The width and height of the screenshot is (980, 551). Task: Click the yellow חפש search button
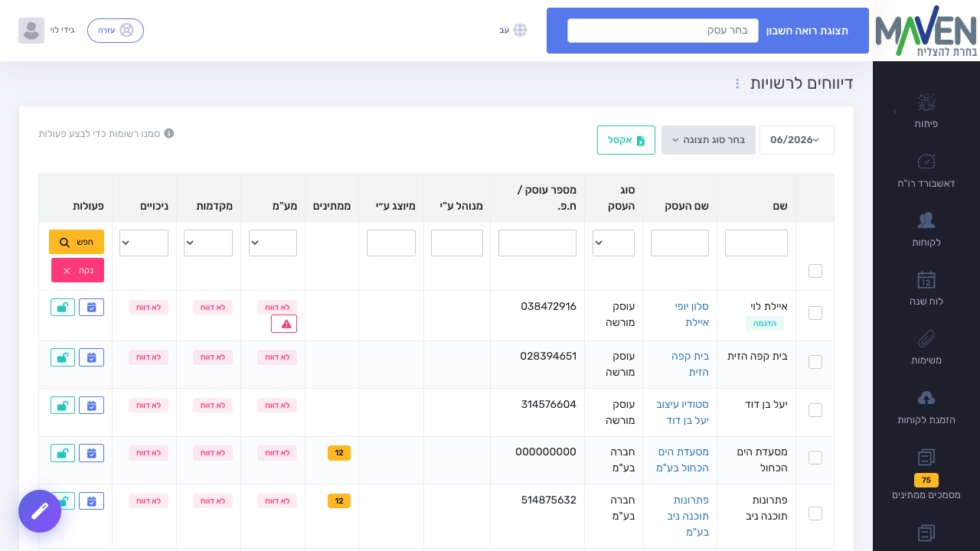(x=77, y=242)
